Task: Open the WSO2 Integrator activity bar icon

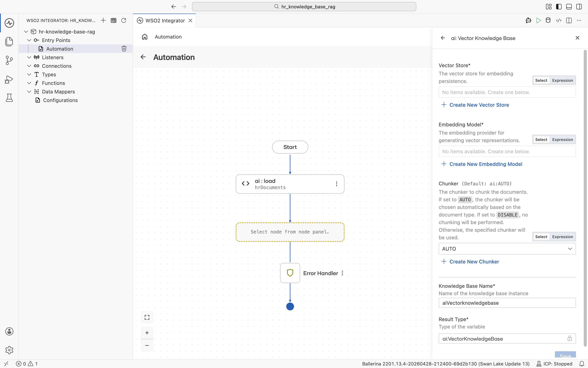Action: click(x=9, y=23)
